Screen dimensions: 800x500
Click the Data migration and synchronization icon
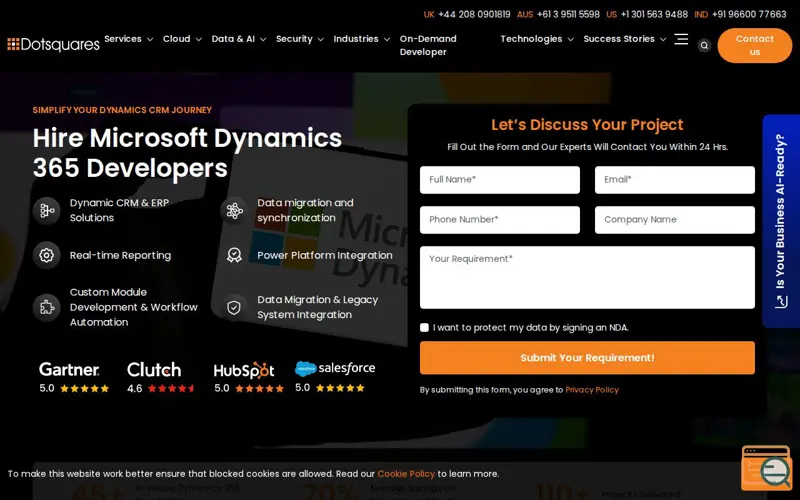pyautogui.click(x=234, y=210)
